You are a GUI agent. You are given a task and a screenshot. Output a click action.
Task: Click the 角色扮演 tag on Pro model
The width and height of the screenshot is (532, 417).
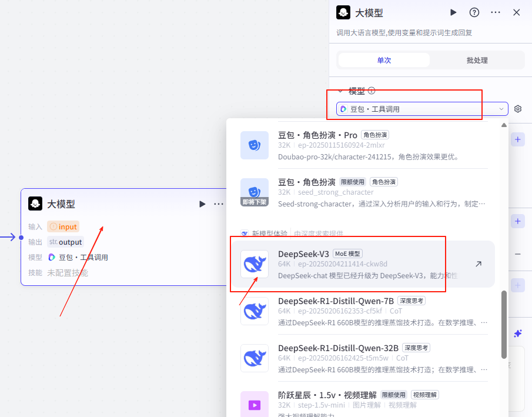click(375, 135)
